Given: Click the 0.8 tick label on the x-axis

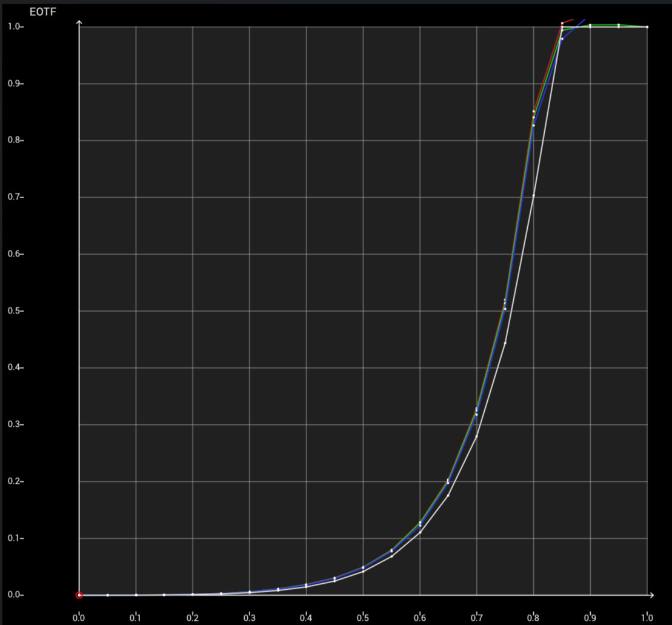Looking at the screenshot, I should (533, 617).
